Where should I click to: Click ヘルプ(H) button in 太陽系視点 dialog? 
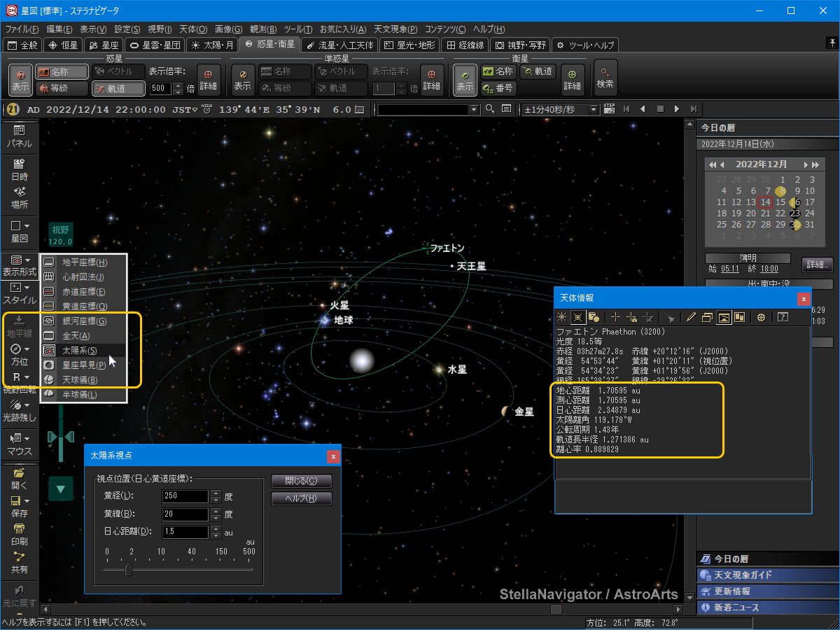click(301, 499)
